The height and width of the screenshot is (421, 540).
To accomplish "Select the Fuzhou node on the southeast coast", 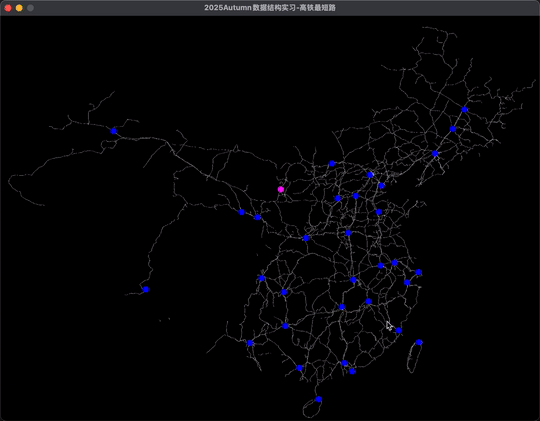I will [399, 330].
